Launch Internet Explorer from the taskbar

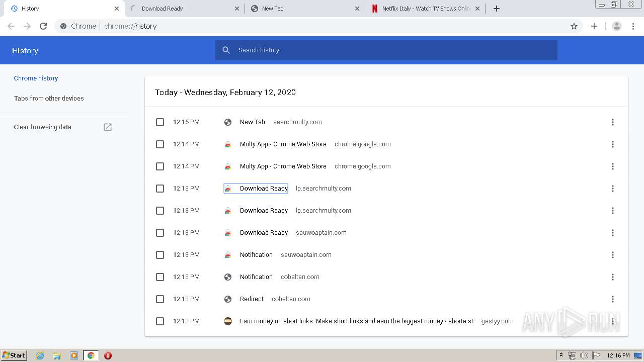click(40, 355)
